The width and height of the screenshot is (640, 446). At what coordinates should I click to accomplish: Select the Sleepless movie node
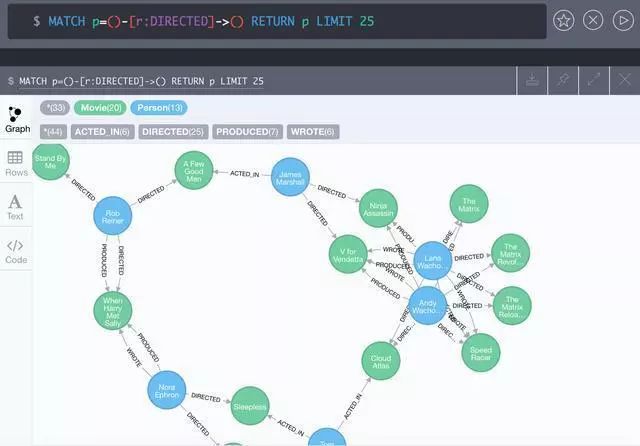coord(250,406)
